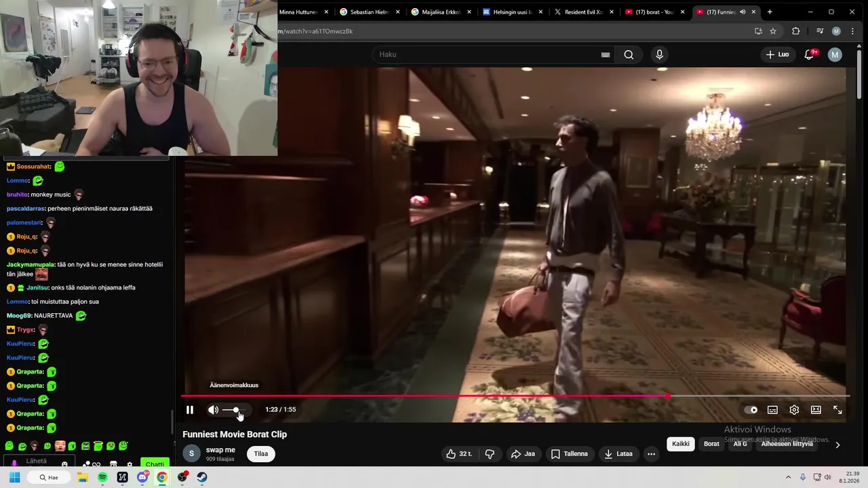Image resolution: width=868 pixels, height=488 pixels.
Task: Select the Aiheeseen liittyviä filter chip
Action: click(787, 444)
